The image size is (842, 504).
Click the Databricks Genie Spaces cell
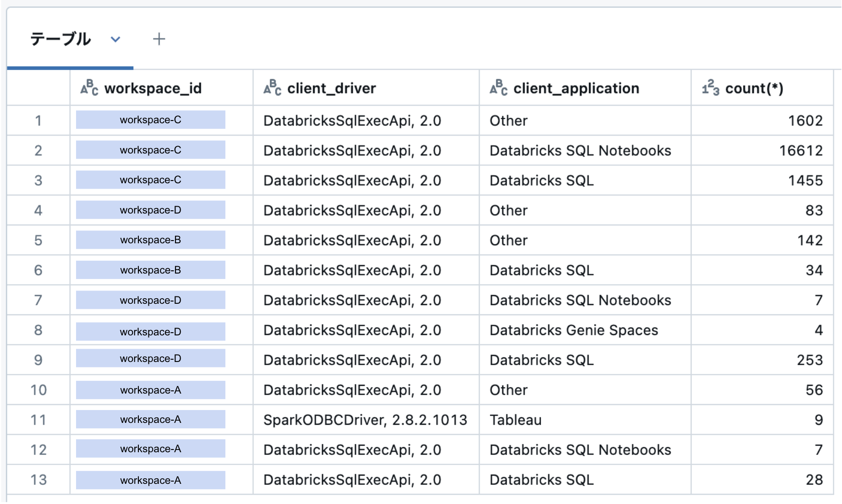[x=574, y=330]
